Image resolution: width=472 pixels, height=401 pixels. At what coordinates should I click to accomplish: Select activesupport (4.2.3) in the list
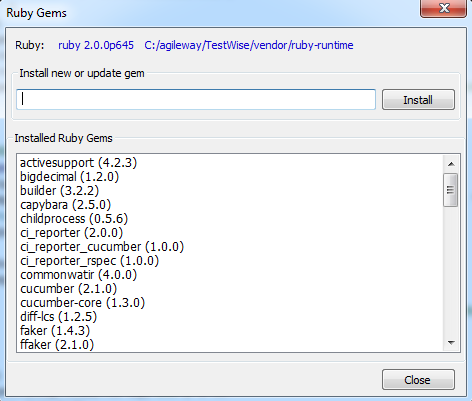[x=78, y=163]
